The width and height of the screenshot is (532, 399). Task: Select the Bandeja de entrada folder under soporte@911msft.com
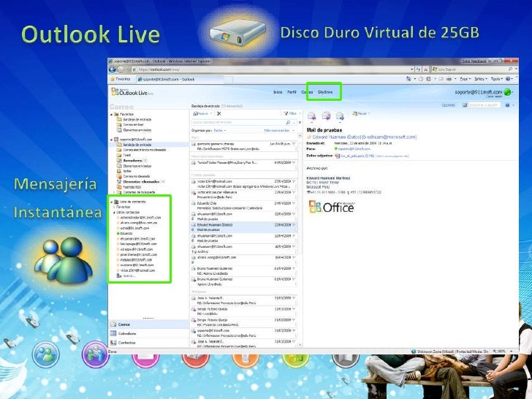pos(137,145)
